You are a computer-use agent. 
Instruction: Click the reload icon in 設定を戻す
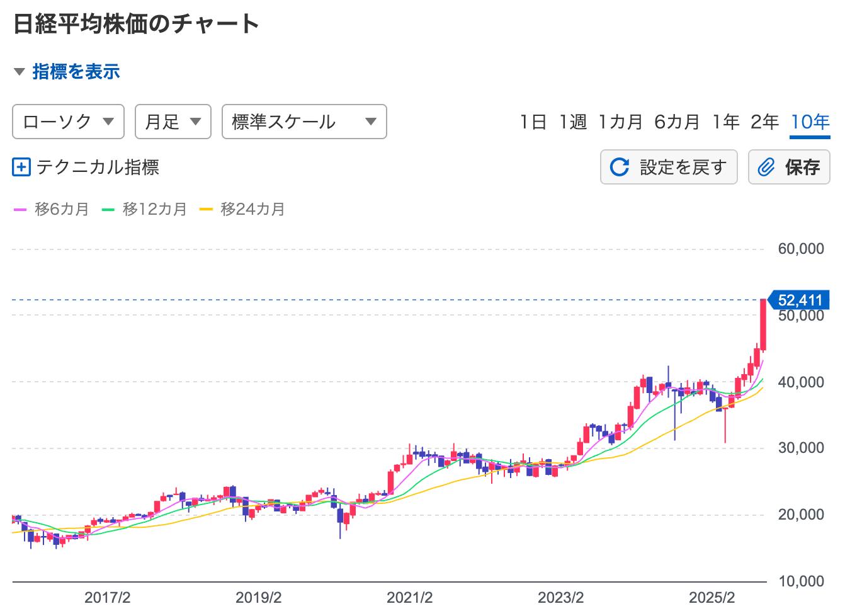(620, 167)
